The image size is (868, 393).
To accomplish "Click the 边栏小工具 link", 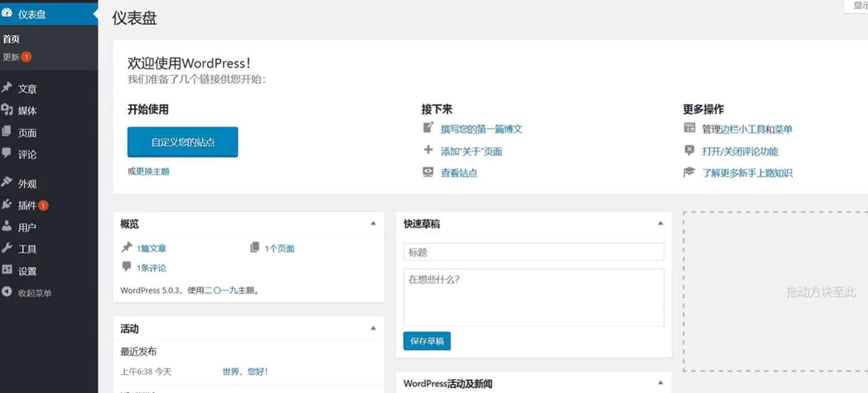I will 743,129.
